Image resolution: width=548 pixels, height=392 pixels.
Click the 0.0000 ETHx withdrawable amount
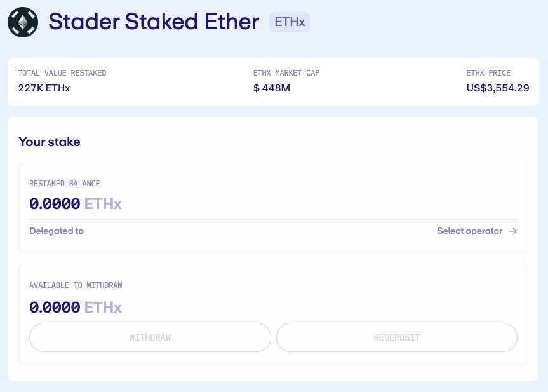tap(76, 307)
